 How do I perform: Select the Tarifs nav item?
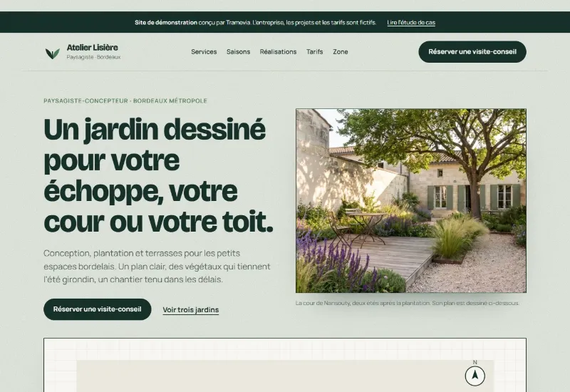coord(314,51)
